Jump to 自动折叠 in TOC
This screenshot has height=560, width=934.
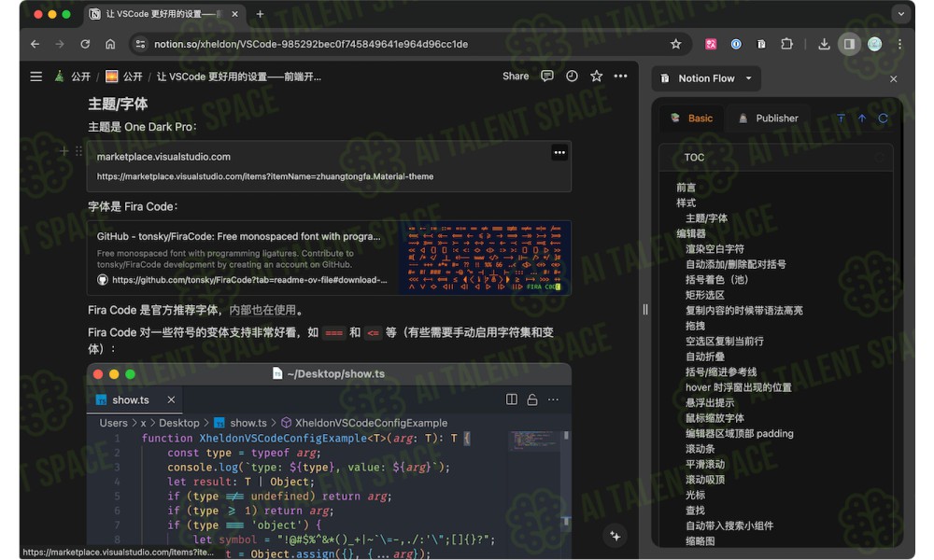(705, 357)
